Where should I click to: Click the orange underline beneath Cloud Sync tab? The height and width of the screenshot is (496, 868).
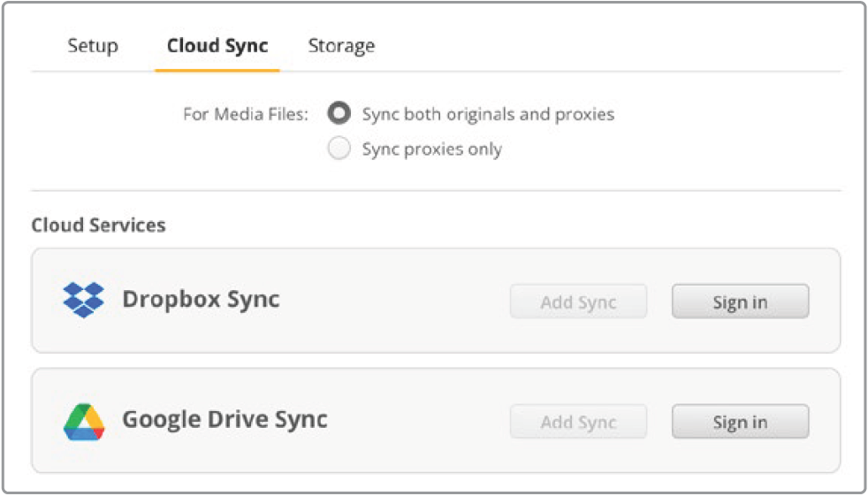217,69
